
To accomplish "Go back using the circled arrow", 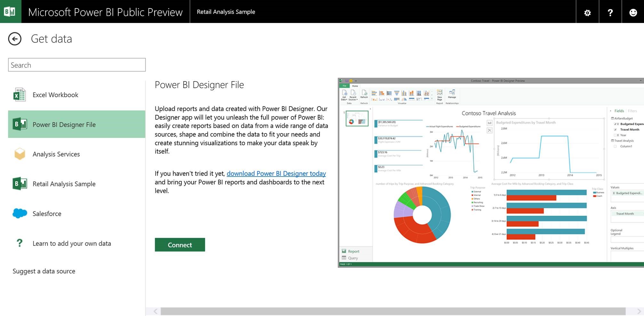I will click(x=15, y=39).
